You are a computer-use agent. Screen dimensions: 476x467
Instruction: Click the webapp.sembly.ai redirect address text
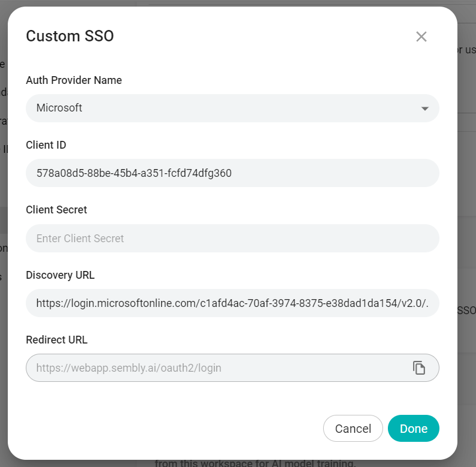129,368
